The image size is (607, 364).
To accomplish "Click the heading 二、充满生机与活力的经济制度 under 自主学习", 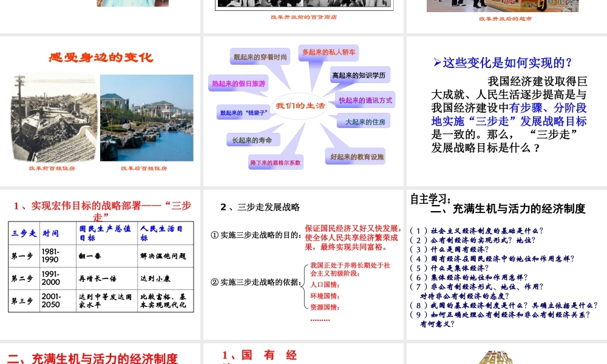I will [508, 209].
